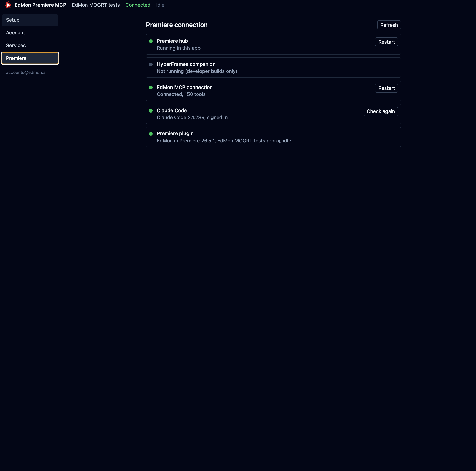
Task: Open the Setup sidebar section
Action: point(30,20)
